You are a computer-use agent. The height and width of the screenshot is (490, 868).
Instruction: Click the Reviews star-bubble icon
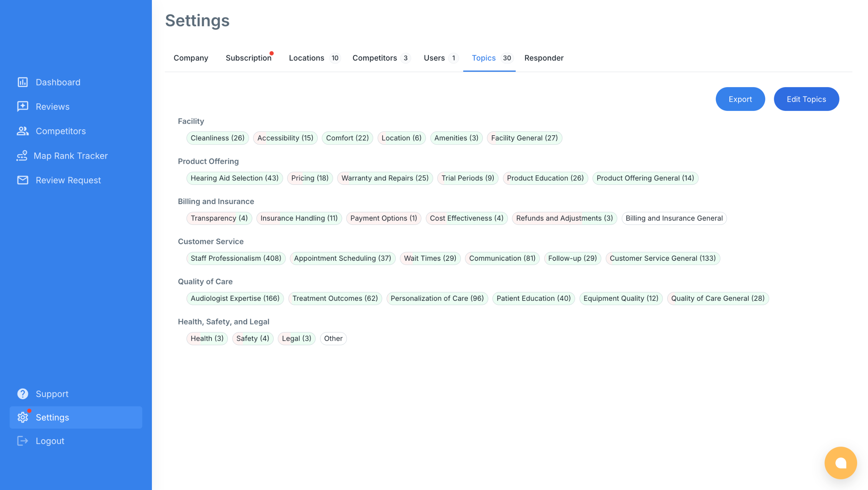pos(23,106)
